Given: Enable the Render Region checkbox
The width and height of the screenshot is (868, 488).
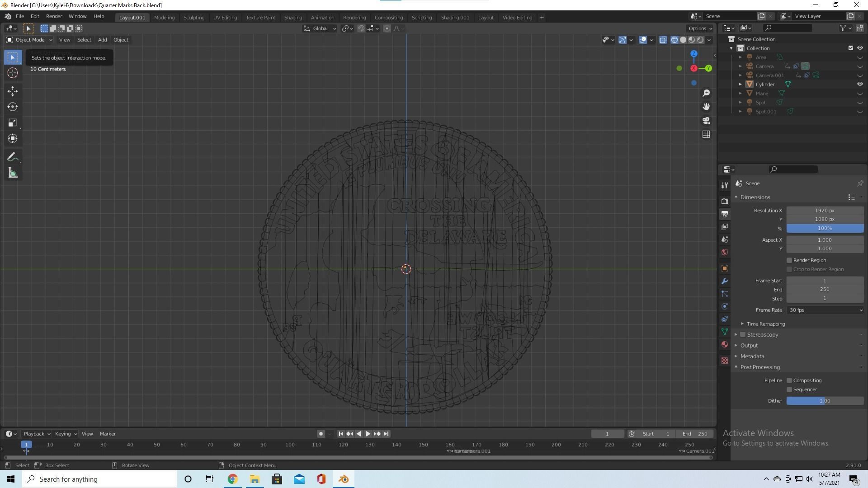Looking at the screenshot, I should [789, 260].
